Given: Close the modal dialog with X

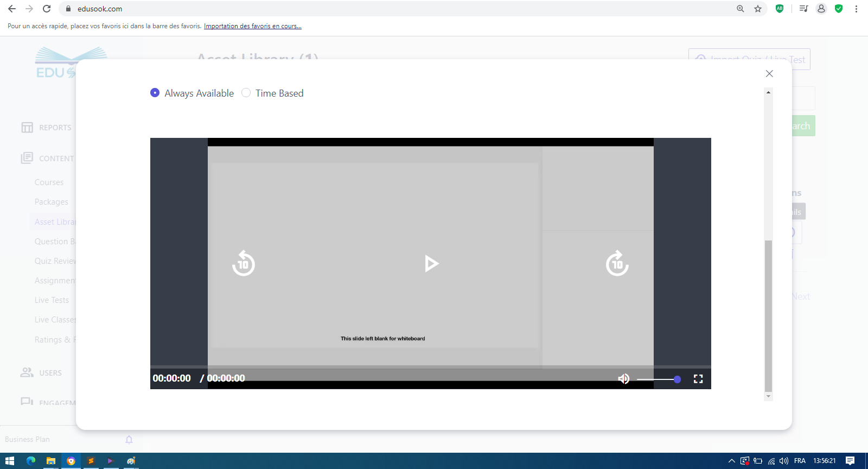Looking at the screenshot, I should tap(769, 73).
